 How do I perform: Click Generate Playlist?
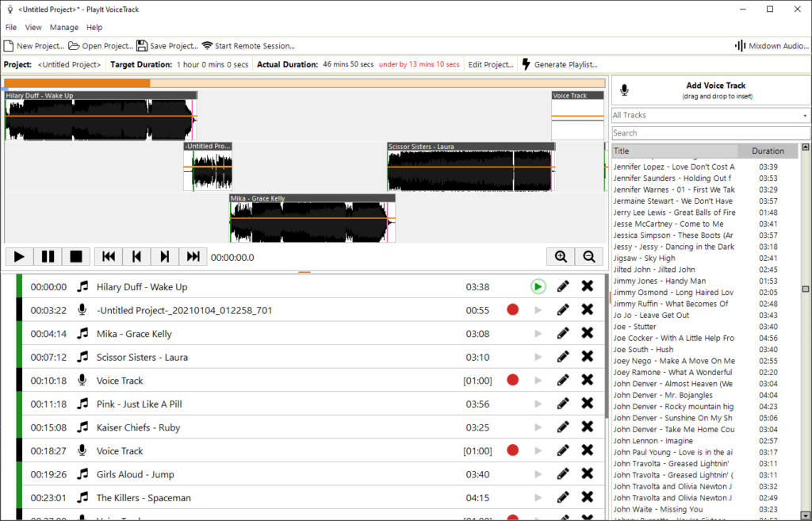coord(560,65)
